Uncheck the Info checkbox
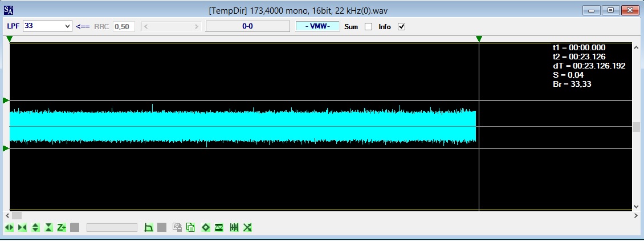The width and height of the screenshot is (644, 241). pos(402,27)
